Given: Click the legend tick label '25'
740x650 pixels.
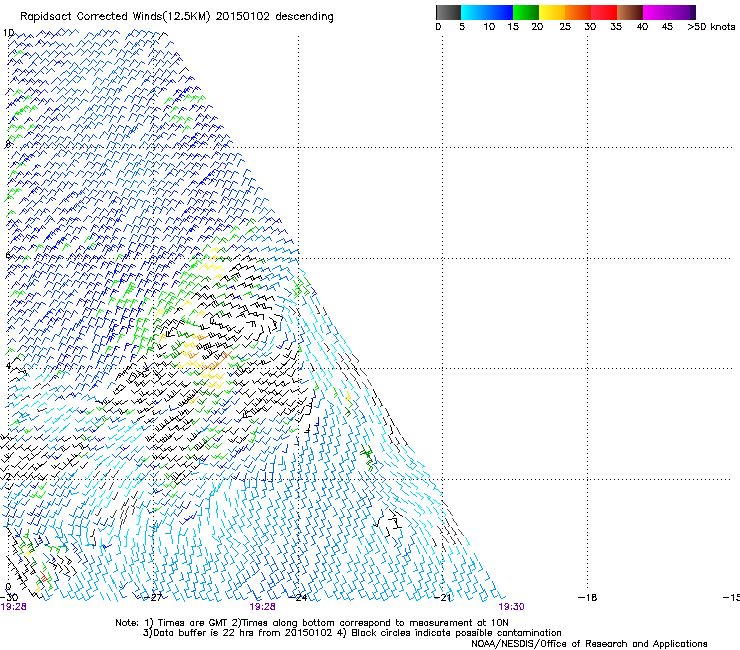Looking at the screenshot, I should [565, 27].
